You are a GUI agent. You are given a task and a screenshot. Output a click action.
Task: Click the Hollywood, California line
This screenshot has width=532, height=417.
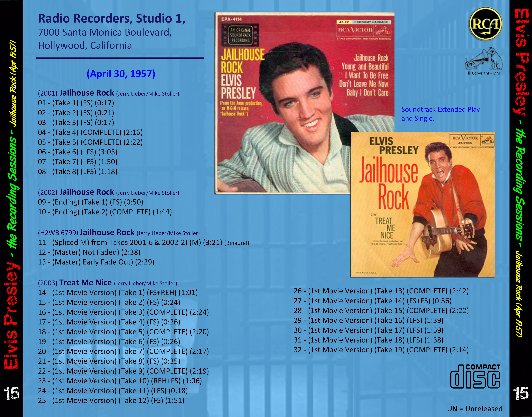coord(85,46)
